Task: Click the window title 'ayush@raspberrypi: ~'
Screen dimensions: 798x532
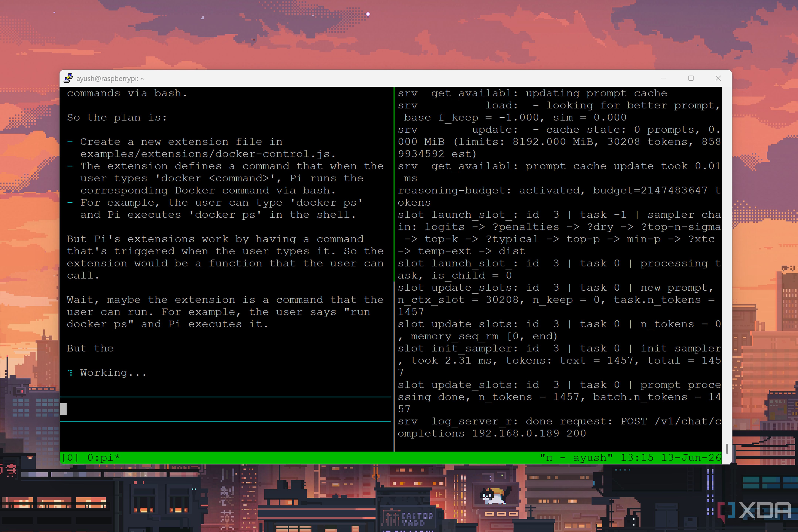Action: 110,78
